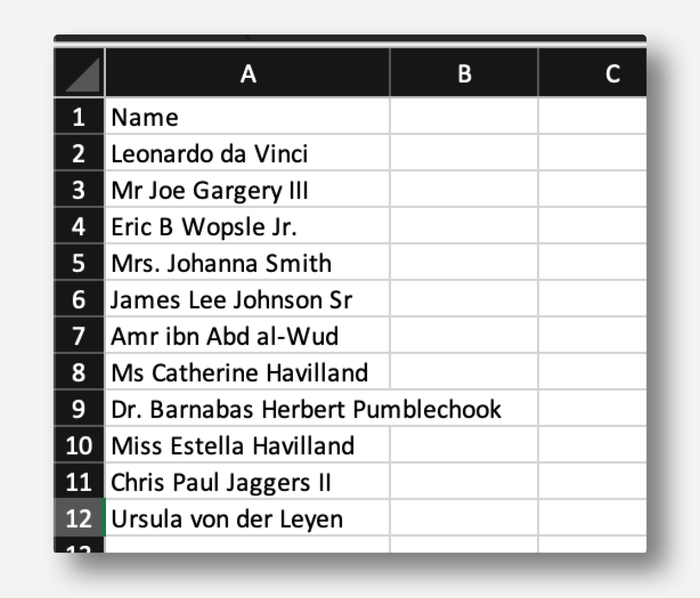Select row 5 header
This screenshot has width=700, height=598.
79,263
